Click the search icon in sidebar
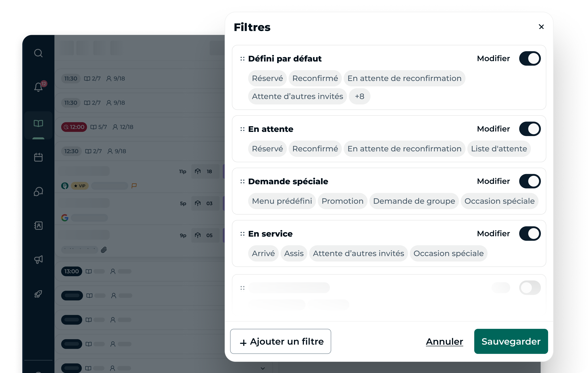The height and width of the screenshot is (373, 588). (x=38, y=53)
